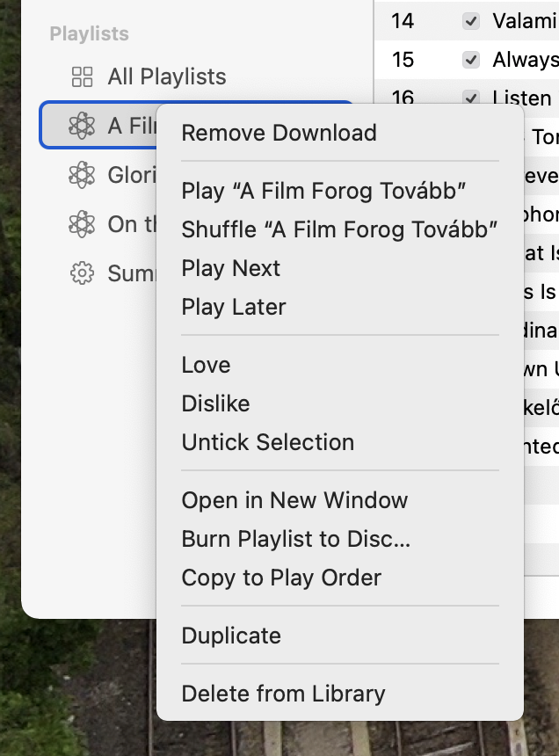Select Burn Playlist to Disc… option
559x756 pixels.
[x=295, y=539]
